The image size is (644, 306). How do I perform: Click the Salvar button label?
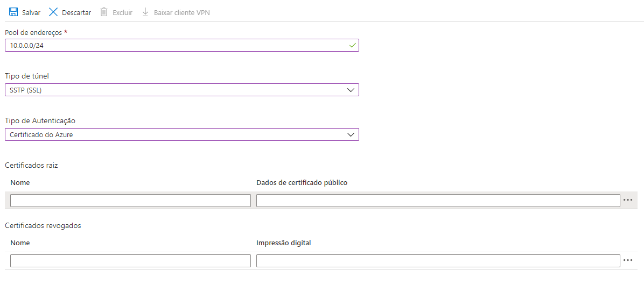[x=31, y=13]
